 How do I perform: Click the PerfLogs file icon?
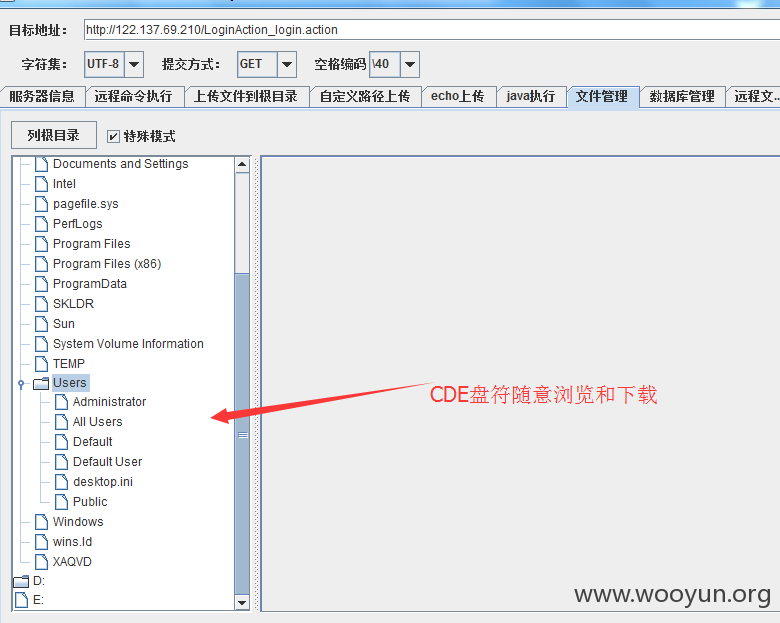coord(42,223)
